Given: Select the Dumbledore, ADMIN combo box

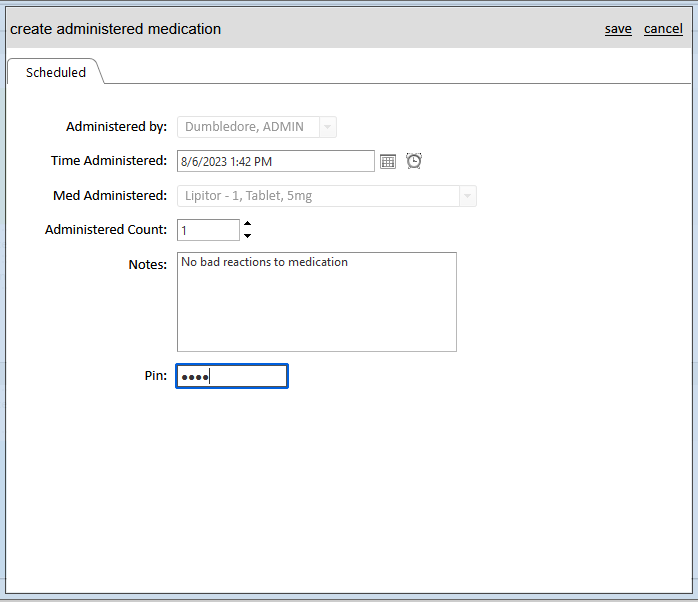Looking at the screenshot, I should pyautogui.click(x=257, y=127).
